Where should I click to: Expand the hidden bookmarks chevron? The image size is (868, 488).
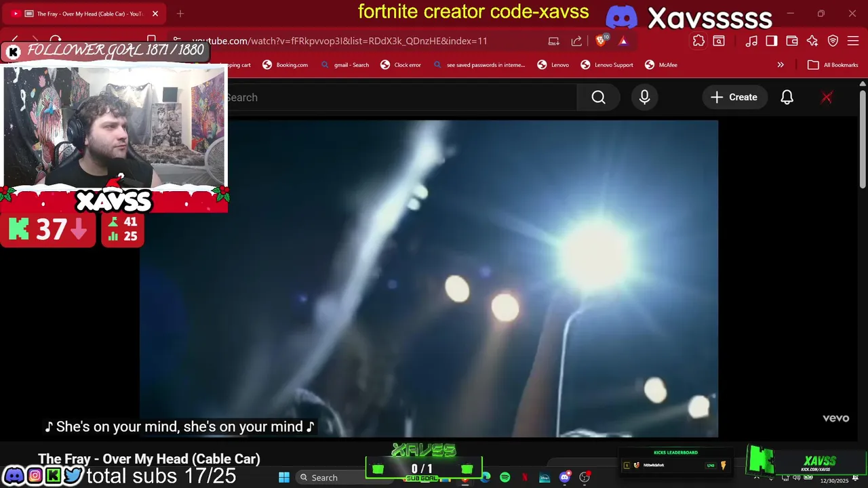tap(781, 65)
